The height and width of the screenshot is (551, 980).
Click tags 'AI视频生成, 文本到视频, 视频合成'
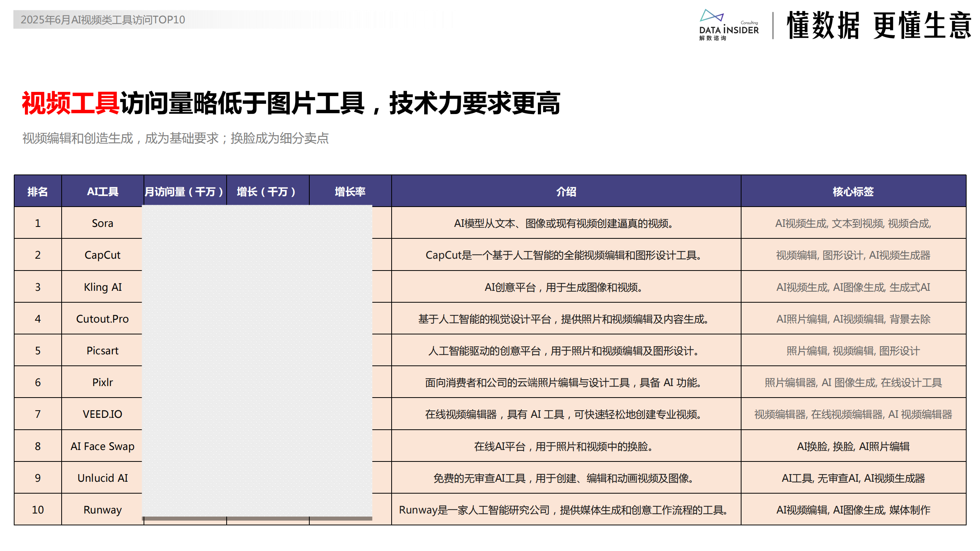click(853, 223)
